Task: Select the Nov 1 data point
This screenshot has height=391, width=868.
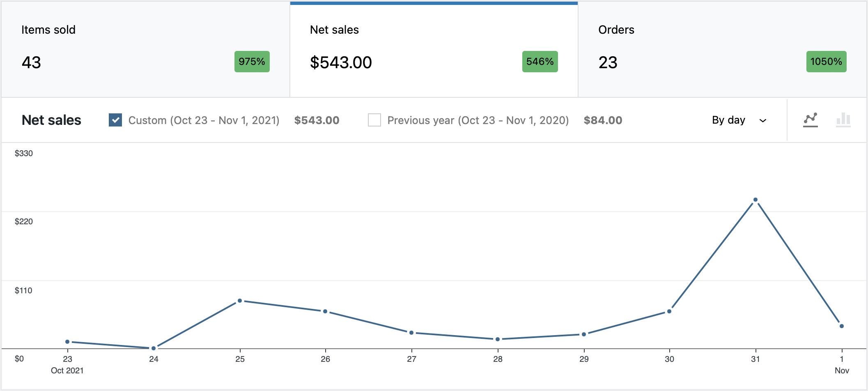Action: coord(841,326)
